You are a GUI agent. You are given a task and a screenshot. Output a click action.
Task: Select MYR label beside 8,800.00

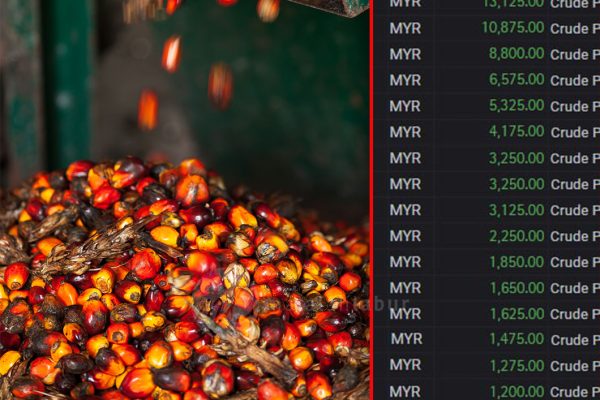[x=405, y=54]
